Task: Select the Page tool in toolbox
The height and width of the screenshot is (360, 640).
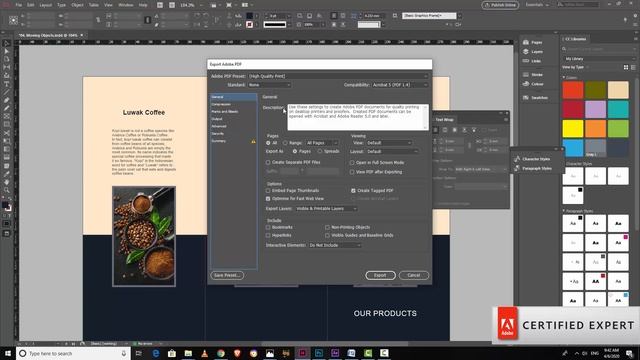Action: [x=7, y=60]
